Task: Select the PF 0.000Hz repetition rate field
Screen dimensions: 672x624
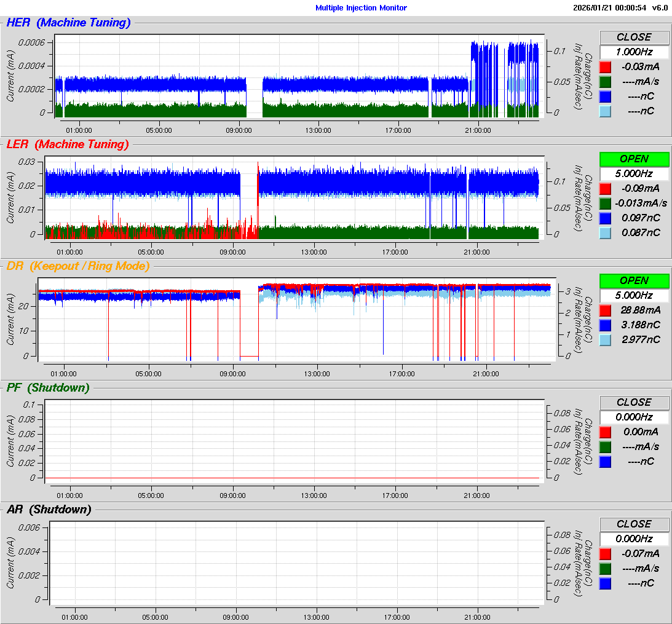Action: (634, 417)
